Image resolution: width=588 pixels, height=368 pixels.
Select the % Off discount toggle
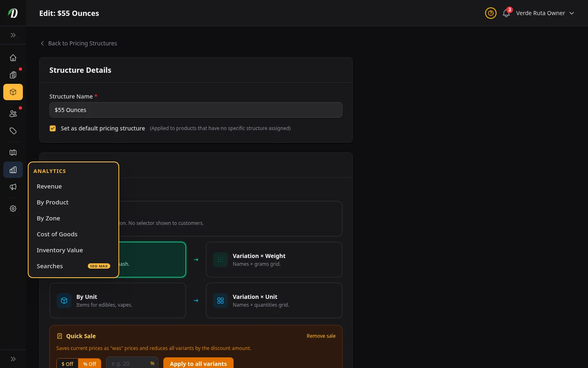click(89, 364)
